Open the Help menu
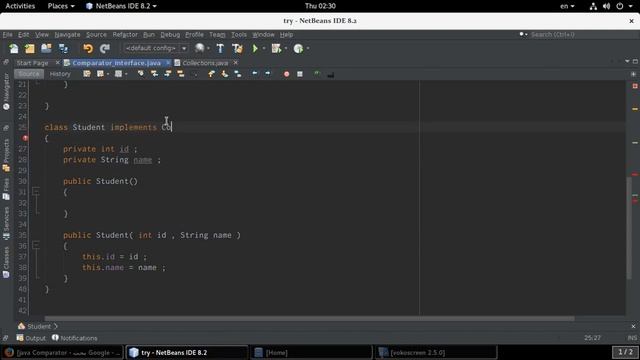Screen dimensions: 640x360 (x=286, y=35)
